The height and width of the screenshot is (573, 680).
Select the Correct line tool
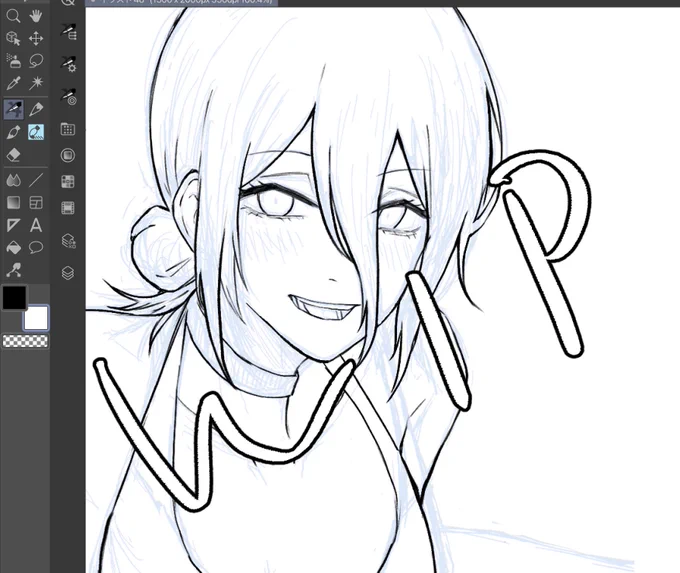[x=13, y=270]
